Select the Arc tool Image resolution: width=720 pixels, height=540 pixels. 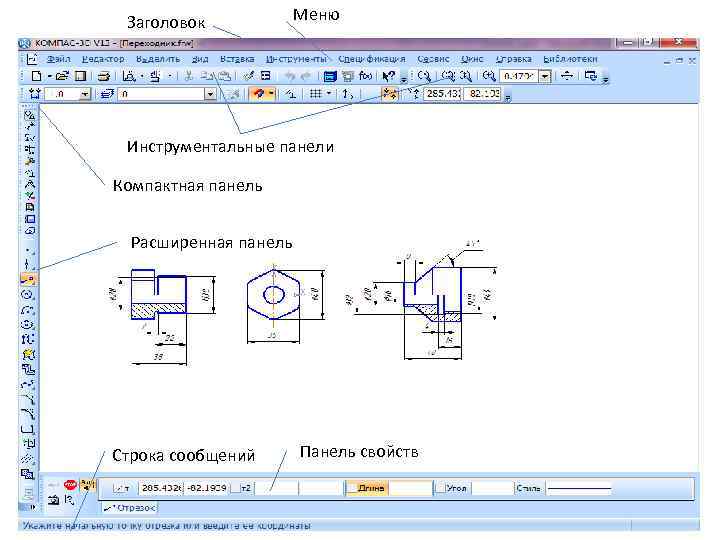coord(28,309)
